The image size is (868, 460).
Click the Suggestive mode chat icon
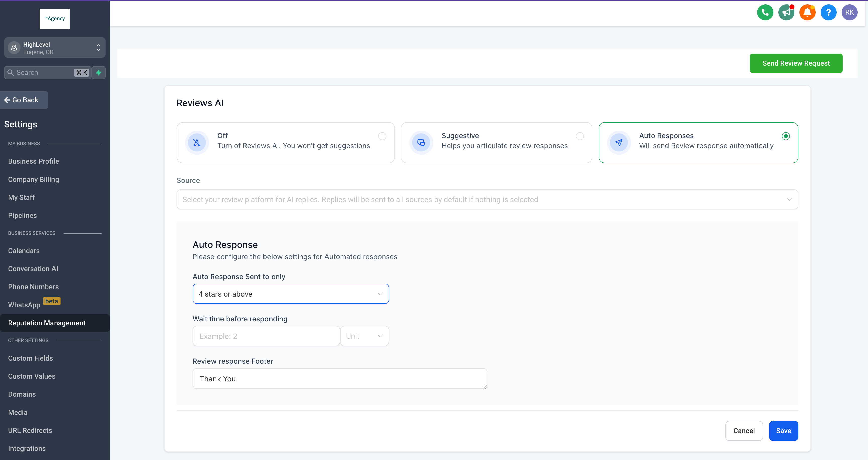tap(420, 142)
